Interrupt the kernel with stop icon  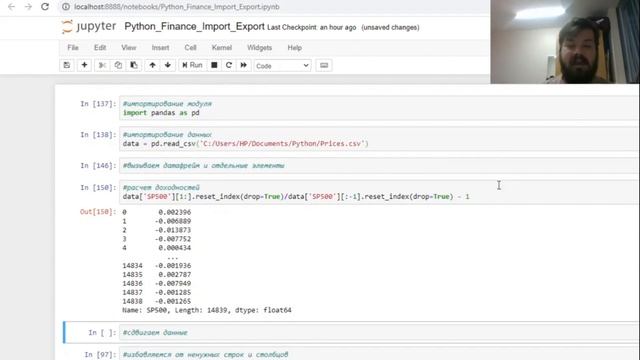coord(214,65)
